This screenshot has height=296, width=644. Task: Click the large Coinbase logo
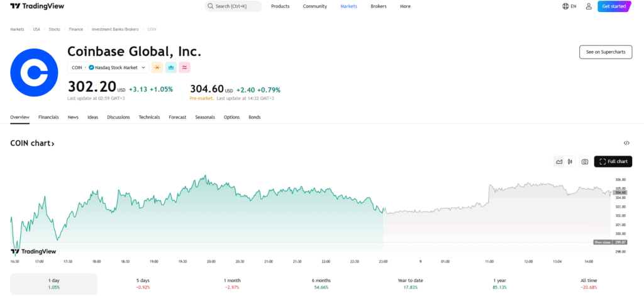[35, 72]
